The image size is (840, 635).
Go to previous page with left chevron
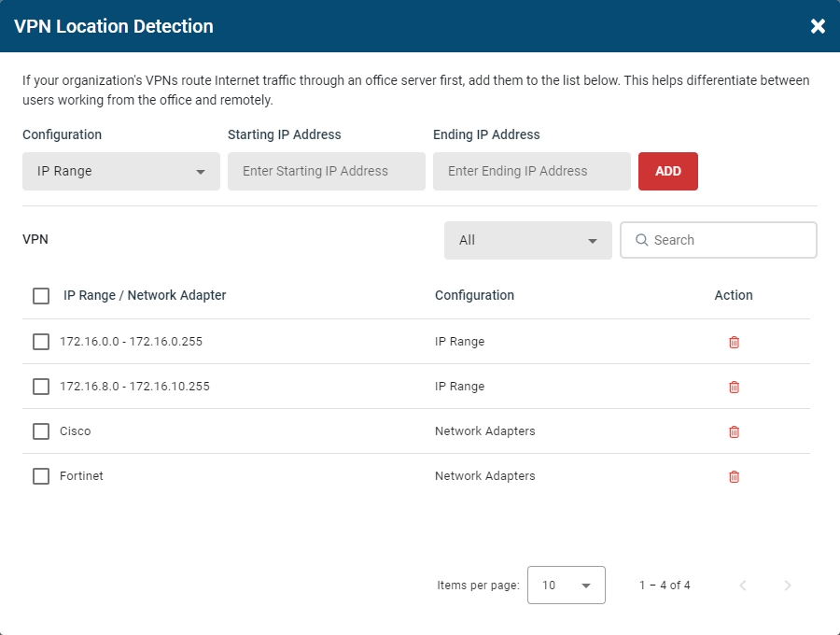click(743, 586)
